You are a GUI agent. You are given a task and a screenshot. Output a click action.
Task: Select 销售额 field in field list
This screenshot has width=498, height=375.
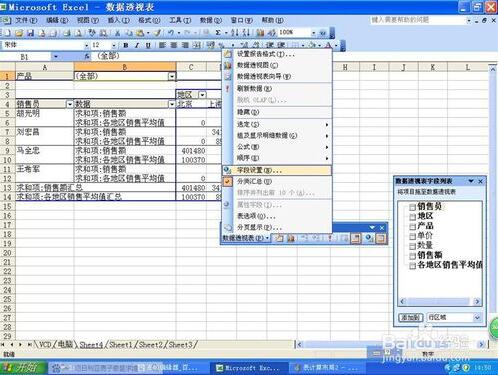430,255
